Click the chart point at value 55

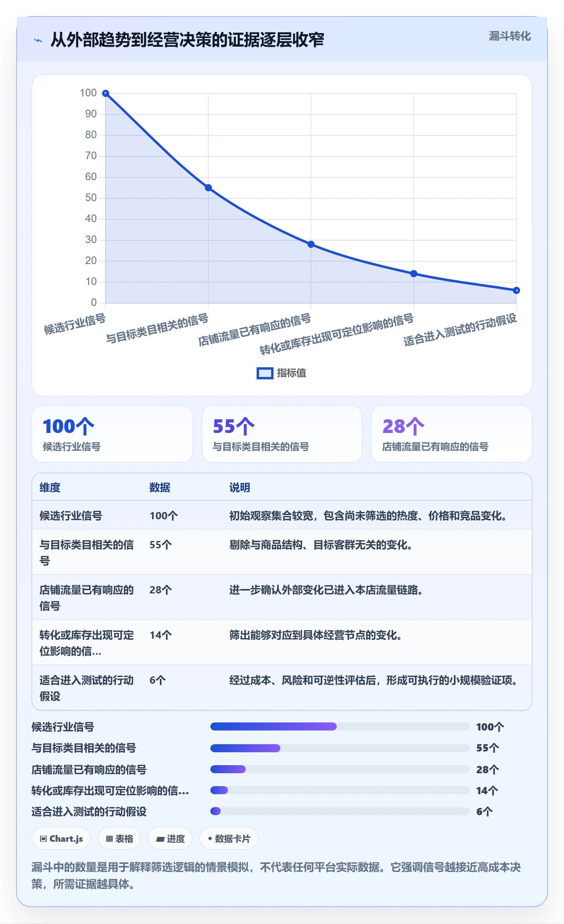coord(208,188)
